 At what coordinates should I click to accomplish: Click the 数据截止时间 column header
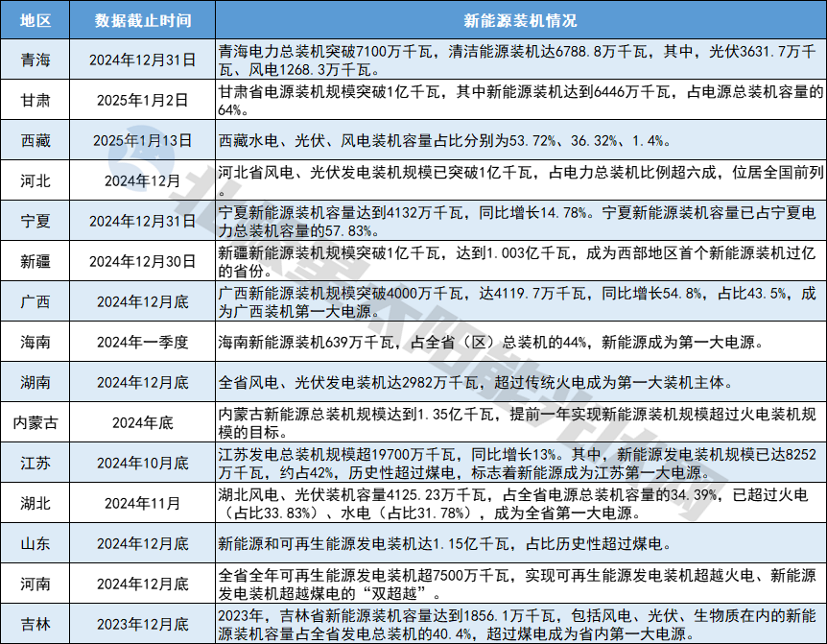click(142, 20)
